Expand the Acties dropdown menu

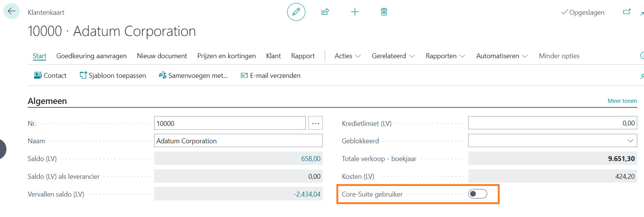coord(347,56)
